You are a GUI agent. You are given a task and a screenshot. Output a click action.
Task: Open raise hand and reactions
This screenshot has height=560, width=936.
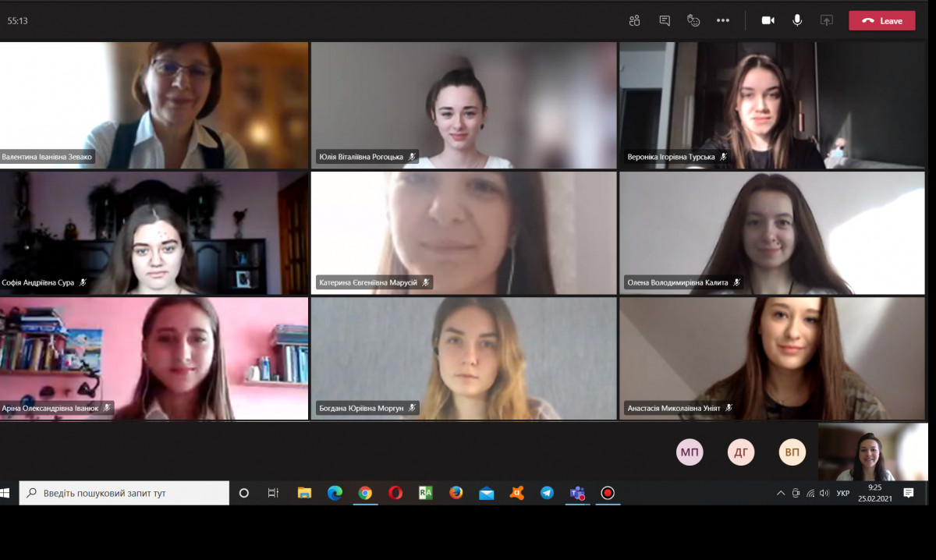point(693,21)
